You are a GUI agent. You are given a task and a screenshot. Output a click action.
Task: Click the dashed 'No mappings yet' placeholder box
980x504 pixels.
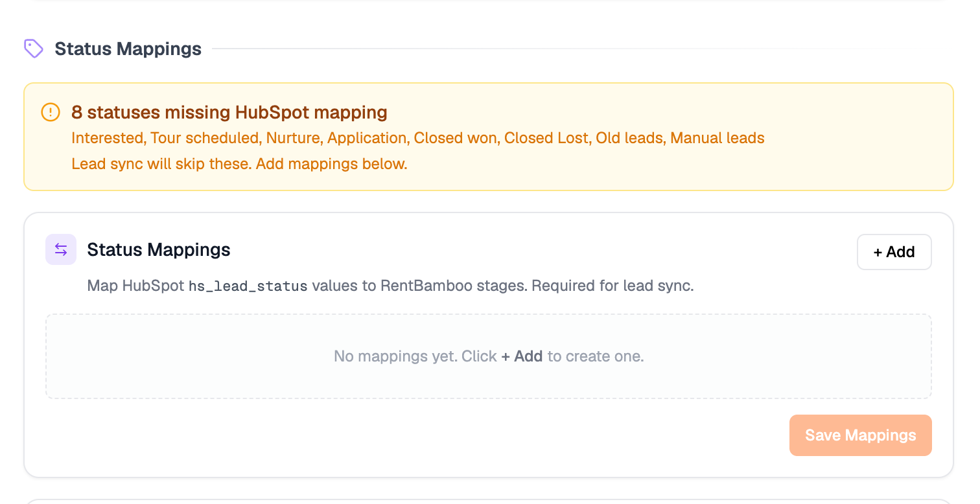pos(489,356)
